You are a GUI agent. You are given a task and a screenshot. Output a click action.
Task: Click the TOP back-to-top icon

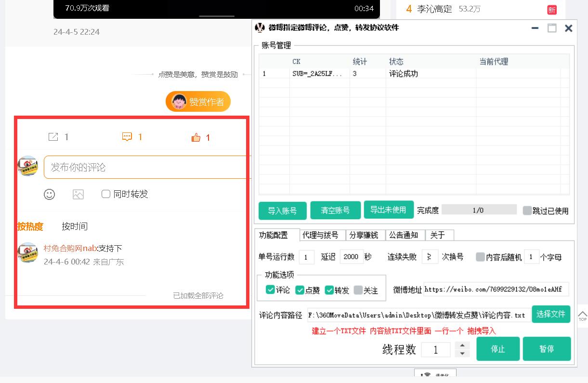pyautogui.click(x=582, y=316)
